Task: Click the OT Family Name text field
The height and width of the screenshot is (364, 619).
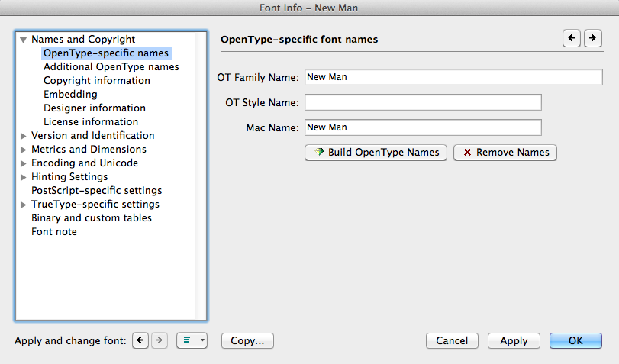Action: click(423, 77)
